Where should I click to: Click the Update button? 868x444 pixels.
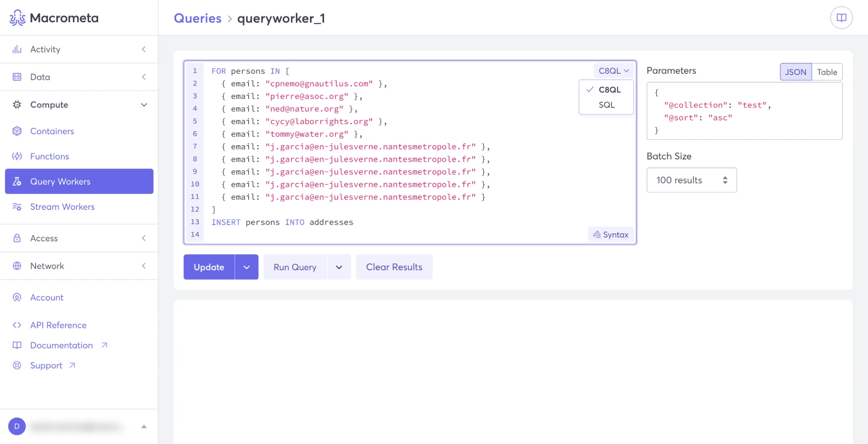209,267
